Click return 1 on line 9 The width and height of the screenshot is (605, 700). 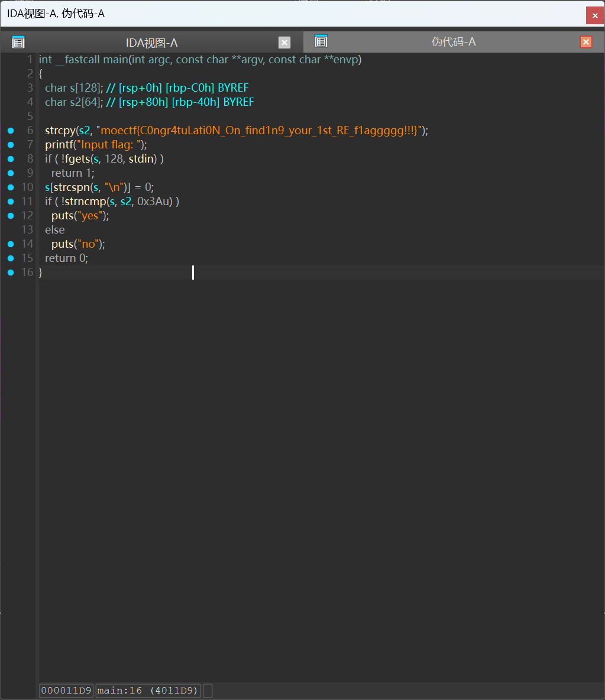(x=73, y=173)
